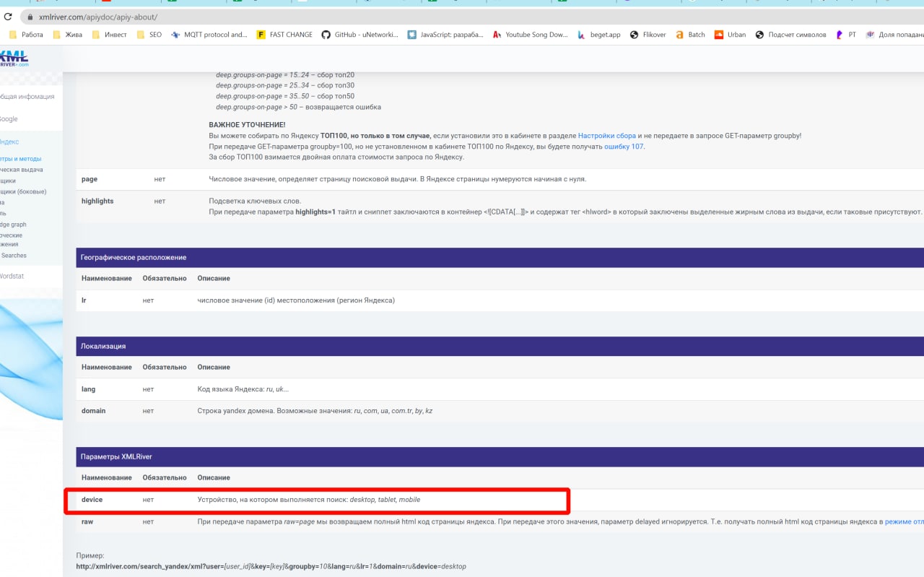Open the PT bookmark
The height and width of the screenshot is (577, 924).
click(x=846, y=35)
